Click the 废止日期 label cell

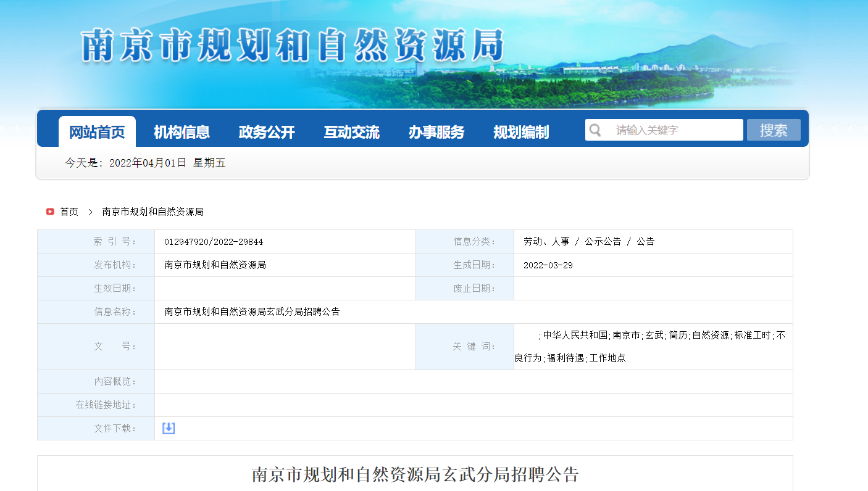pyautogui.click(x=465, y=289)
